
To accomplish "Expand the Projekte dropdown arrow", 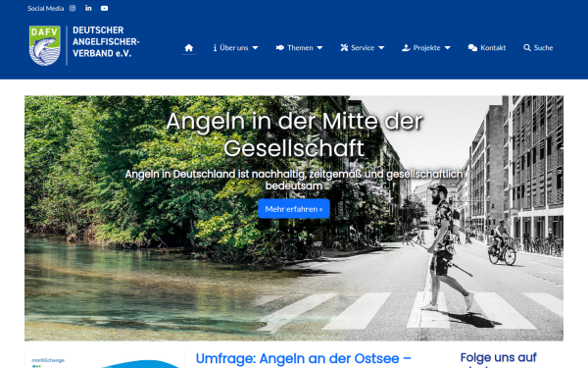I will tap(448, 48).
